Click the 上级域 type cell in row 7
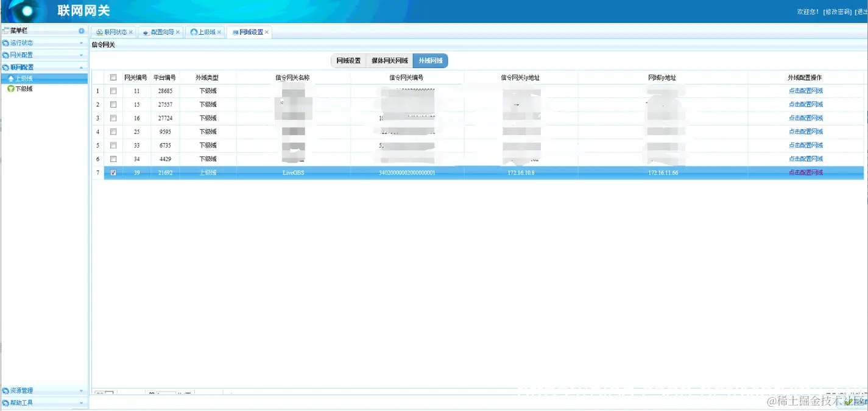The width and height of the screenshot is (868, 411). click(x=207, y=172)
